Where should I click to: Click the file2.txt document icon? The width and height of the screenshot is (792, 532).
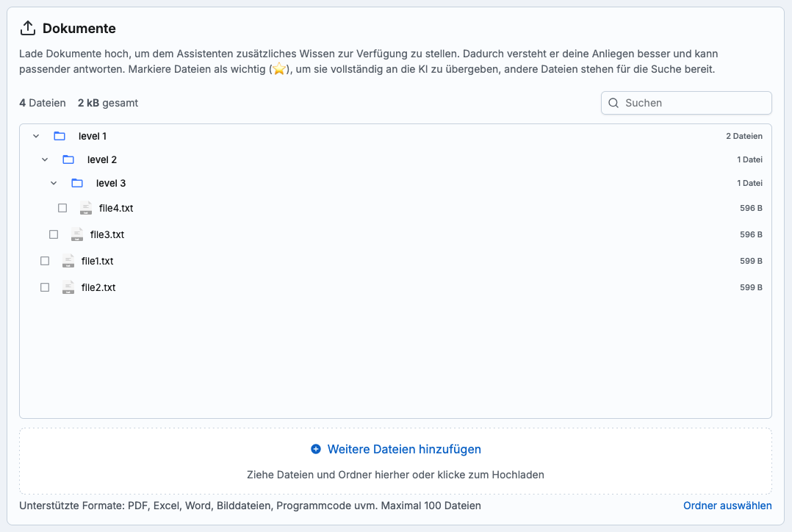[68, 287]
